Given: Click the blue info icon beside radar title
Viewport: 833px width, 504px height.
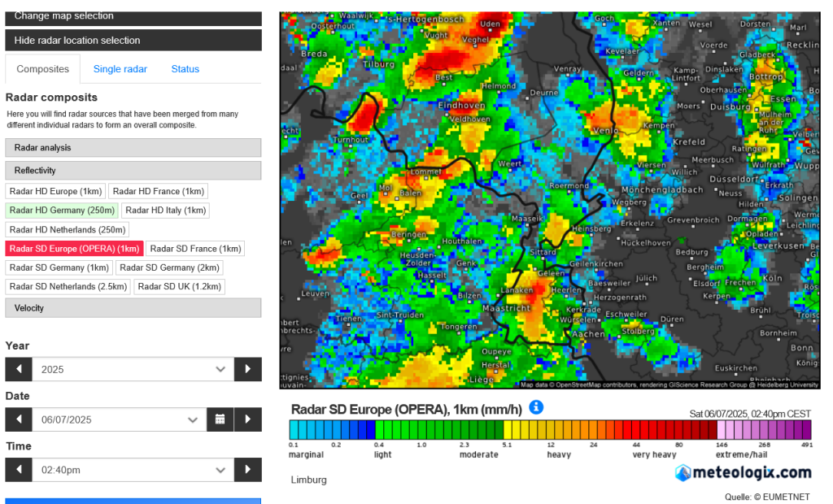Looking at the screenshot, I should point(536,407).
